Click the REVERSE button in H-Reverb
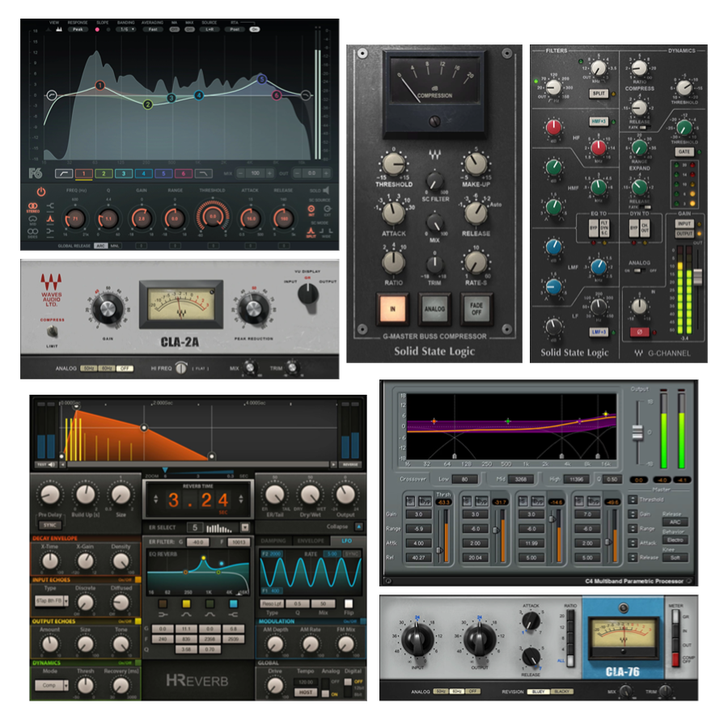 coord(350,464)
